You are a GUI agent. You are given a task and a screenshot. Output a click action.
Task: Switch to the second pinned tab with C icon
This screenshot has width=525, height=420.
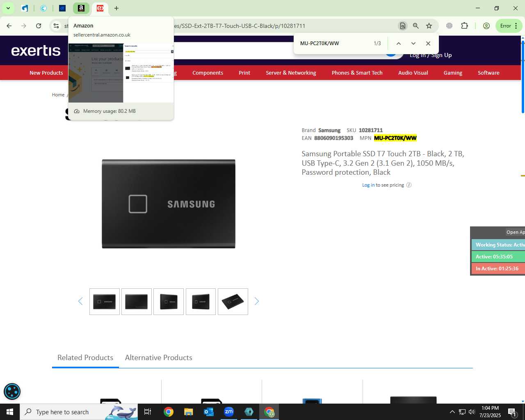[x=43, y=8]
